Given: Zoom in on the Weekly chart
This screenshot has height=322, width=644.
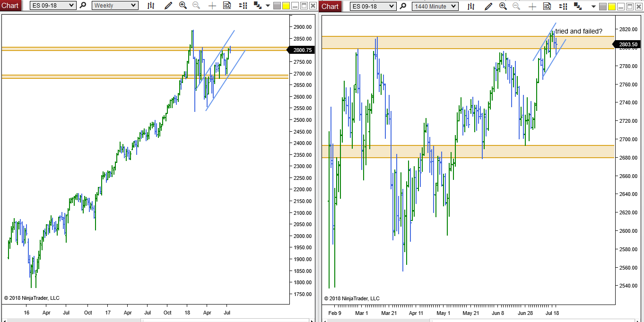Looking at the screenshot, I should coord(183,5).
